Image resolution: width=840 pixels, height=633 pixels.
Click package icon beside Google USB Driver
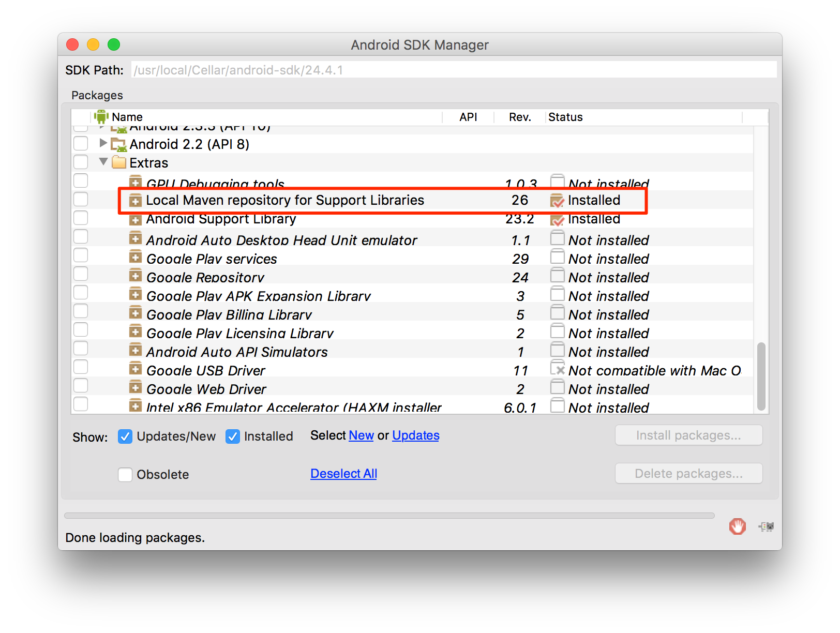pyautogui.click(x=136, y=368)
